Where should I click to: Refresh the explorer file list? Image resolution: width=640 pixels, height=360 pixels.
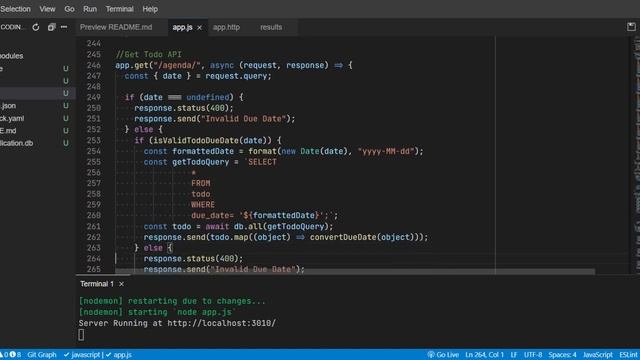36,27
